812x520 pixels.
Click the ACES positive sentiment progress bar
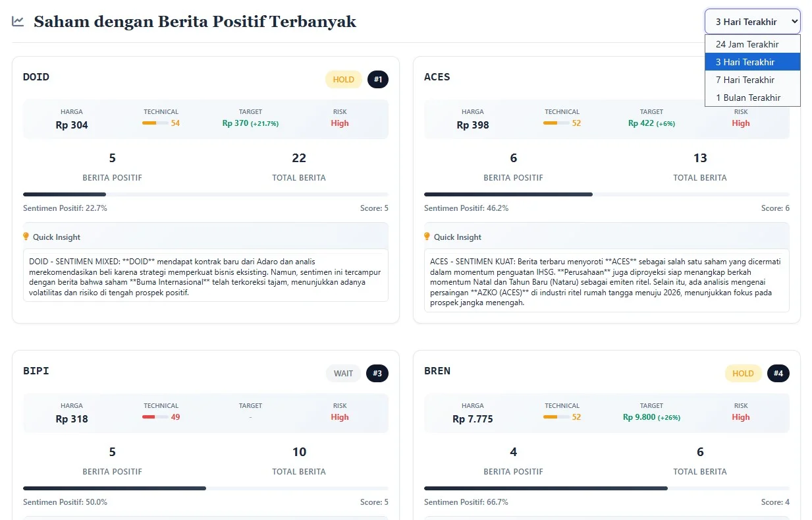[x=606, y=194]
